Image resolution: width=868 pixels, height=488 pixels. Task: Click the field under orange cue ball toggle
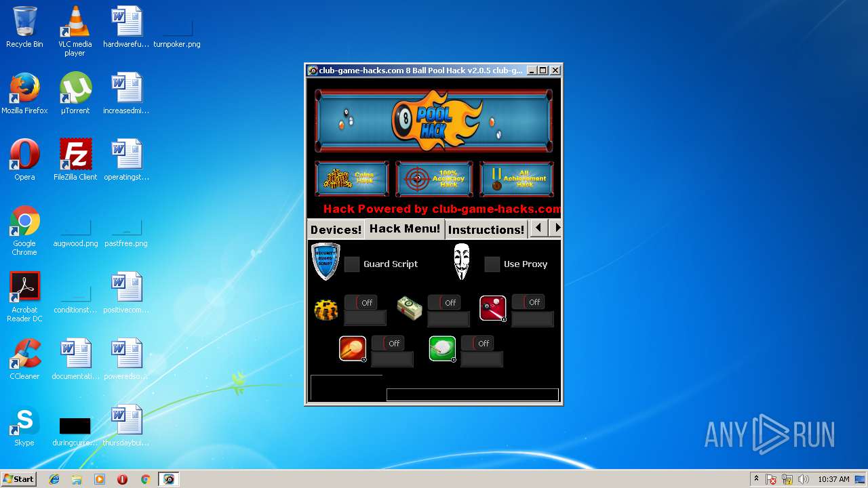393,359
